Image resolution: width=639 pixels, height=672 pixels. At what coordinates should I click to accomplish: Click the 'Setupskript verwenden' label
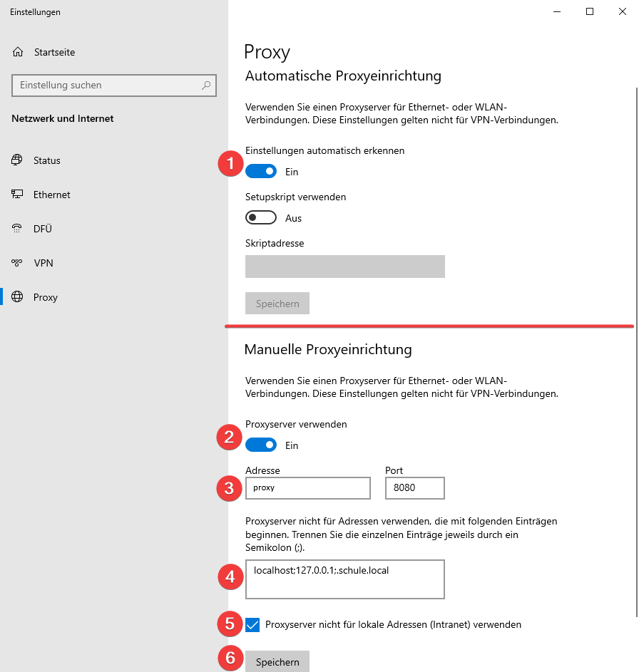[x=295, y=197]
